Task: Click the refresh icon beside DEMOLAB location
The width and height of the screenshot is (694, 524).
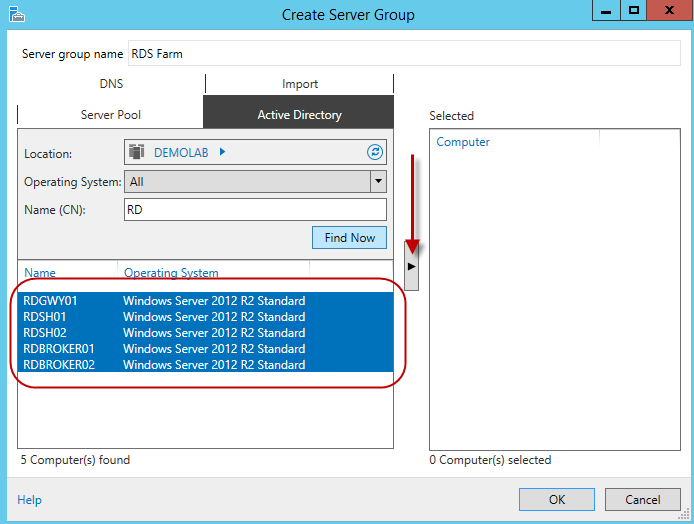Action: pos(375,152)
